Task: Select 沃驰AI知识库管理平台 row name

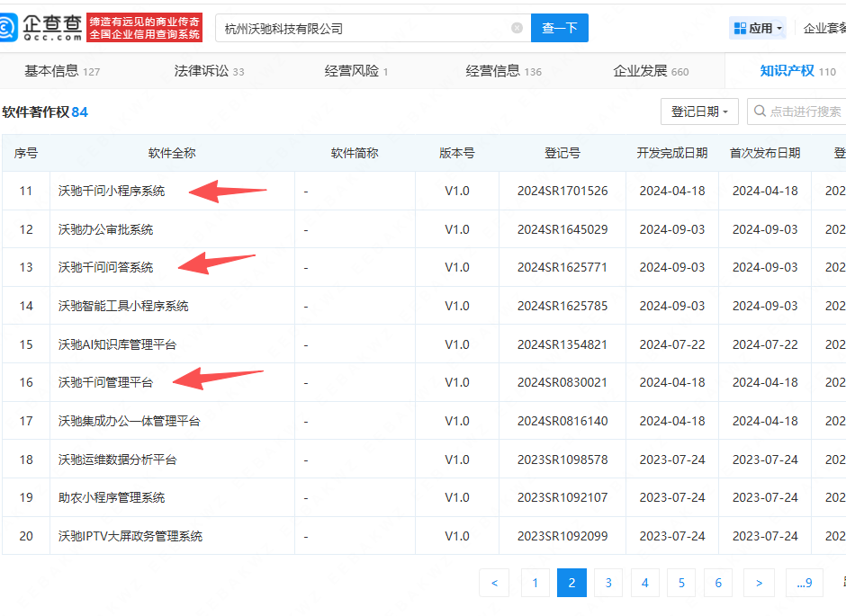Action: pos(118,344)
